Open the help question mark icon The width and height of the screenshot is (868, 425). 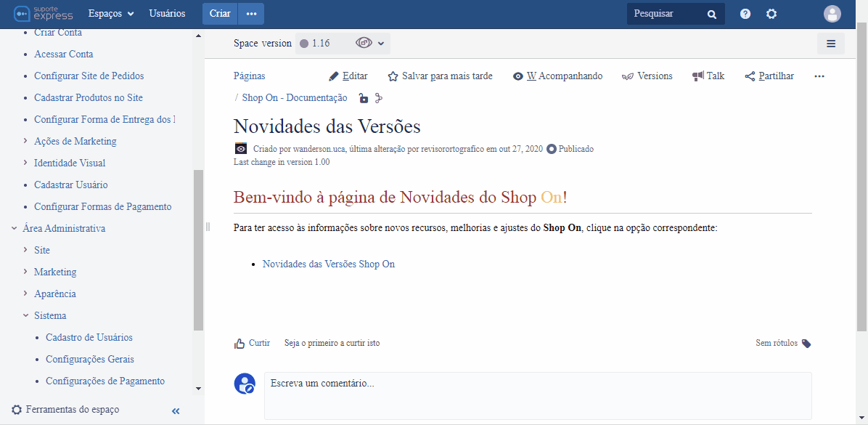click(745, 14)
